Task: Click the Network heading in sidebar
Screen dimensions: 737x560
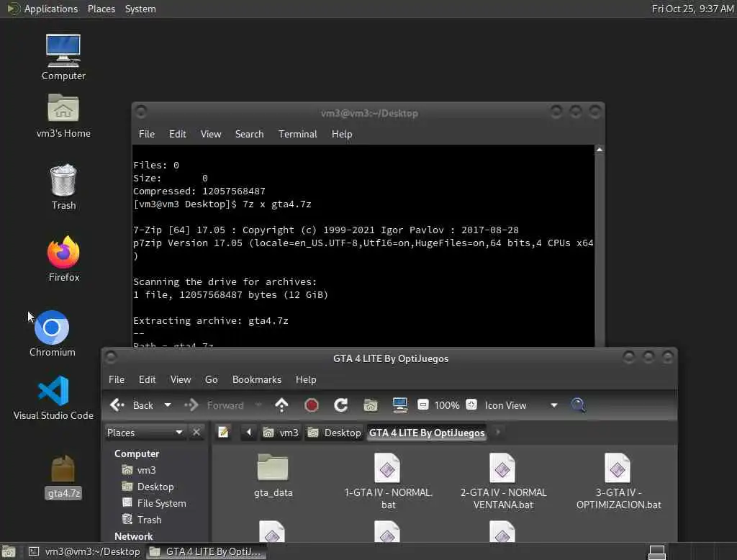Action: [x=133, y=536]
